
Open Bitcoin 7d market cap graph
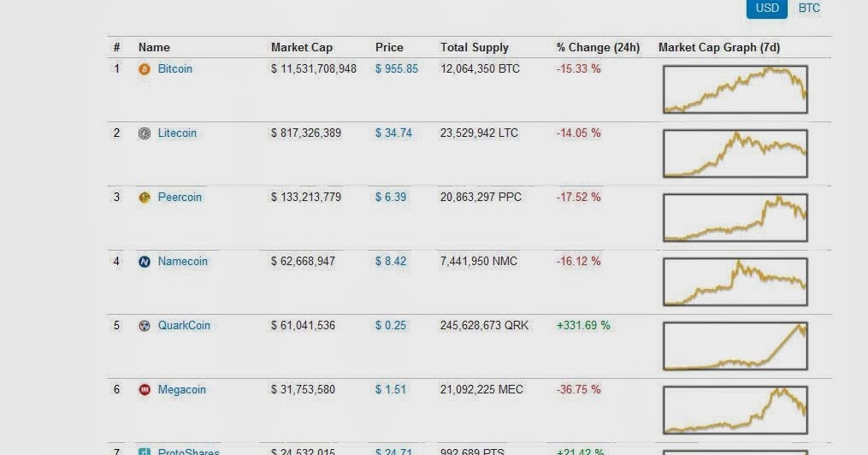[735, 90]
